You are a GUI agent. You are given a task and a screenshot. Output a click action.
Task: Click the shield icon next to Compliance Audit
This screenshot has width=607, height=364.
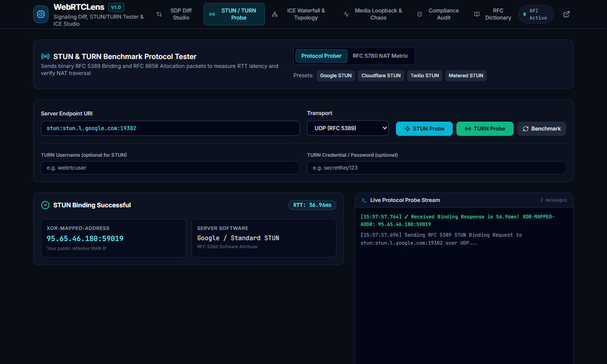pos(419,14)
